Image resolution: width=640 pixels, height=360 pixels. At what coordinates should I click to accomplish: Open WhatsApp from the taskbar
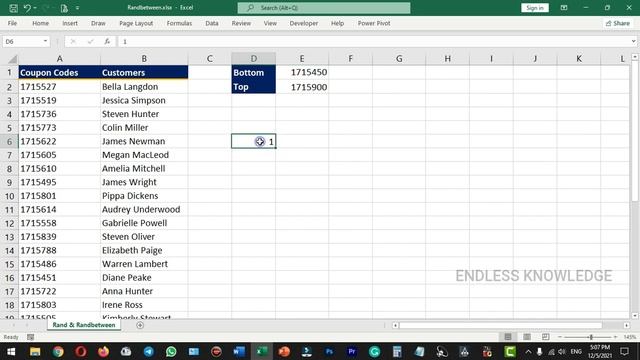pyautogui.click(x=171, y=351)
